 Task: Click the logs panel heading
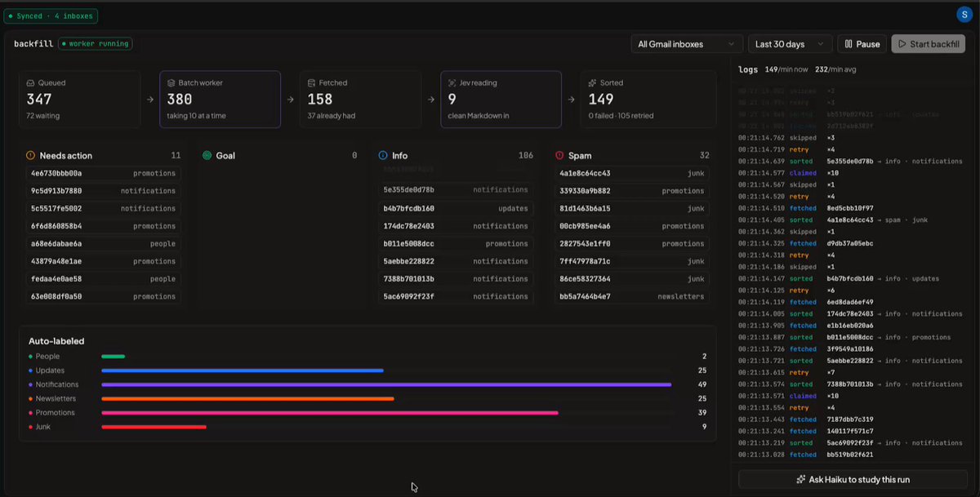click(x=747, y=70)
